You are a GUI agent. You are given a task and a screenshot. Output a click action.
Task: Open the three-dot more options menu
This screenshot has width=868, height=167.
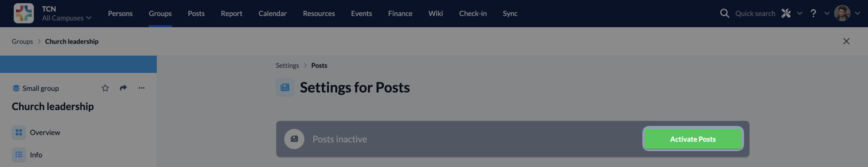click(141, 88)
